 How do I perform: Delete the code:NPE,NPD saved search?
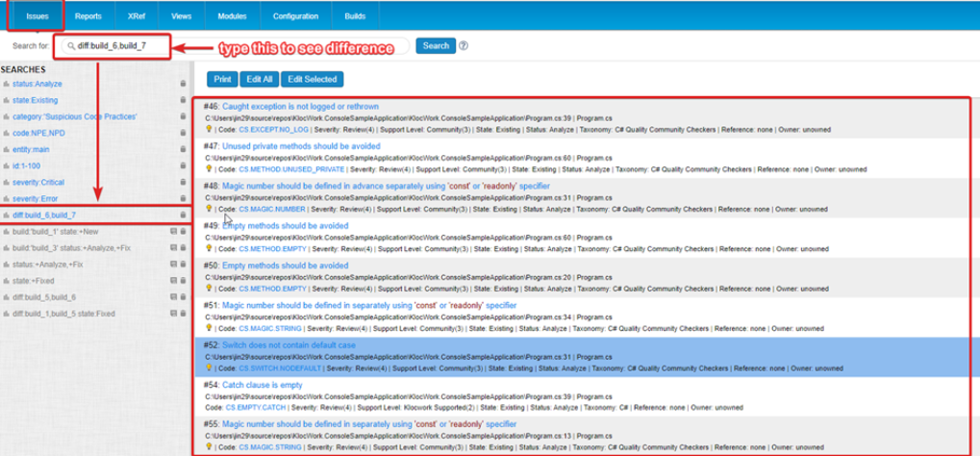[183, 133]
